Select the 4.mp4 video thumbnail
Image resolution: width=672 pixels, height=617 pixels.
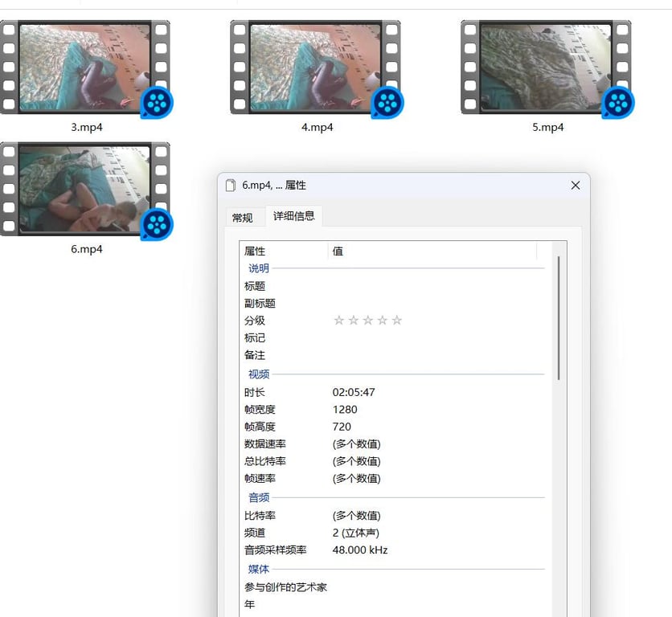(x=315, y=67)
